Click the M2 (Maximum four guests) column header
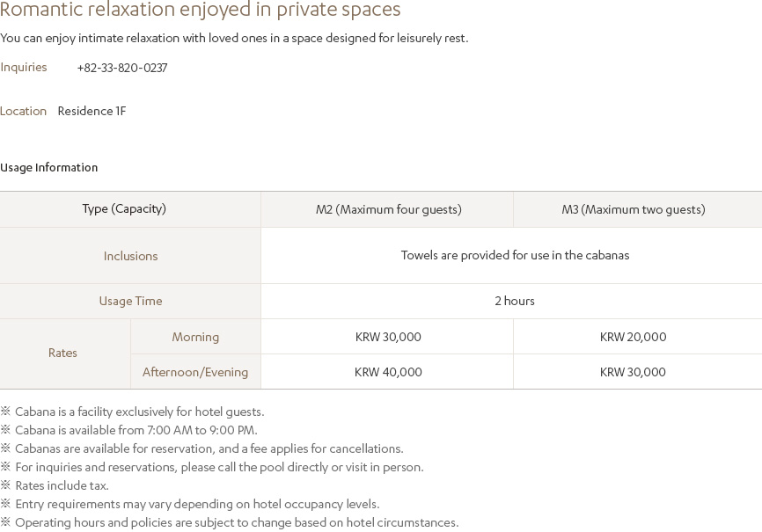762x532 pixels. pos(388,209)
